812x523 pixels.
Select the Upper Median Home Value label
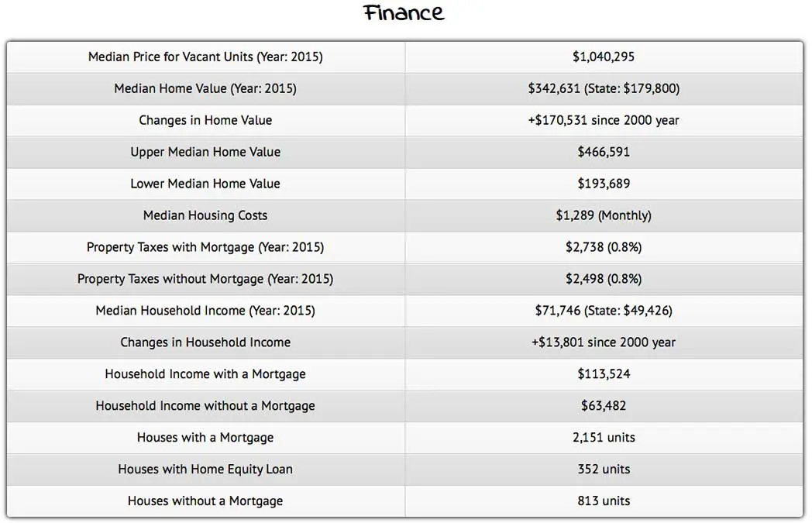coord(205,152)
